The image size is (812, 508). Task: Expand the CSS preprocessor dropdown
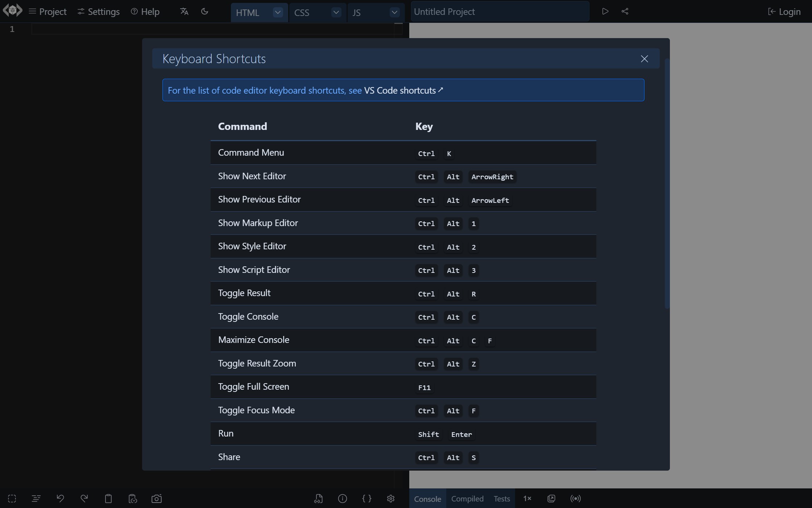336,12
